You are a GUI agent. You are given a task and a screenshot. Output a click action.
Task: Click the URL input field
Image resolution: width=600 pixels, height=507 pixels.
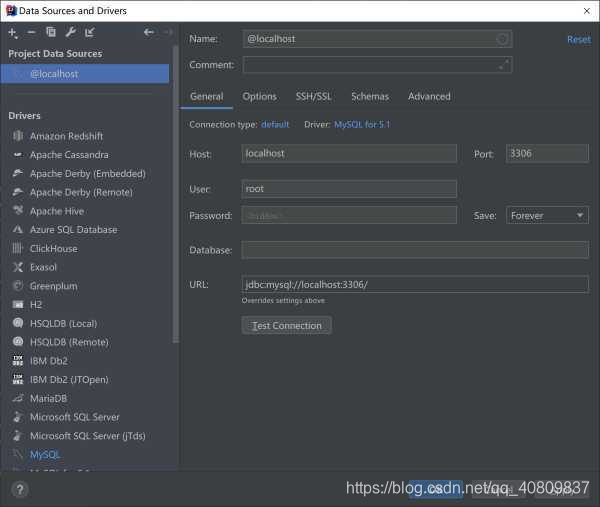415,285
